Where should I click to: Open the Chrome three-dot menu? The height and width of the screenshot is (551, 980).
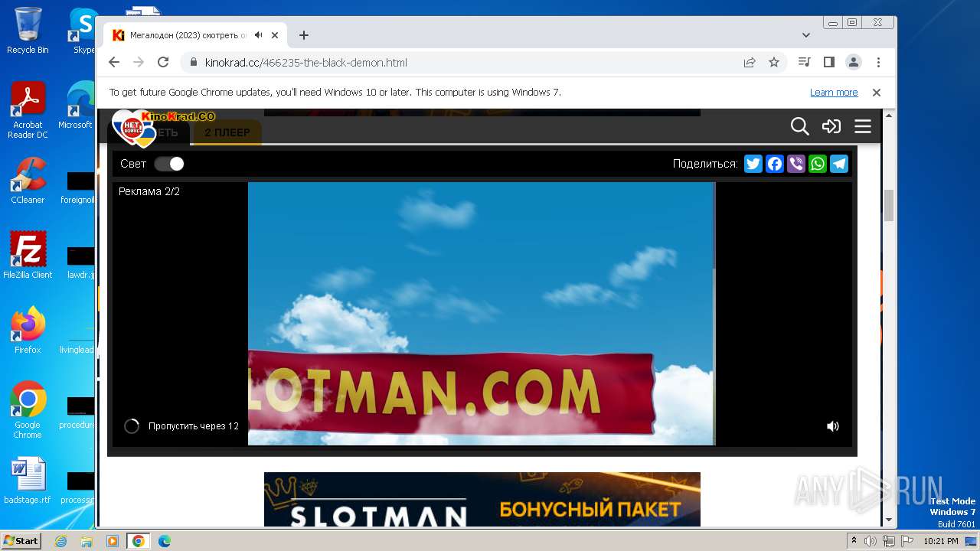(x=878, y=62)
